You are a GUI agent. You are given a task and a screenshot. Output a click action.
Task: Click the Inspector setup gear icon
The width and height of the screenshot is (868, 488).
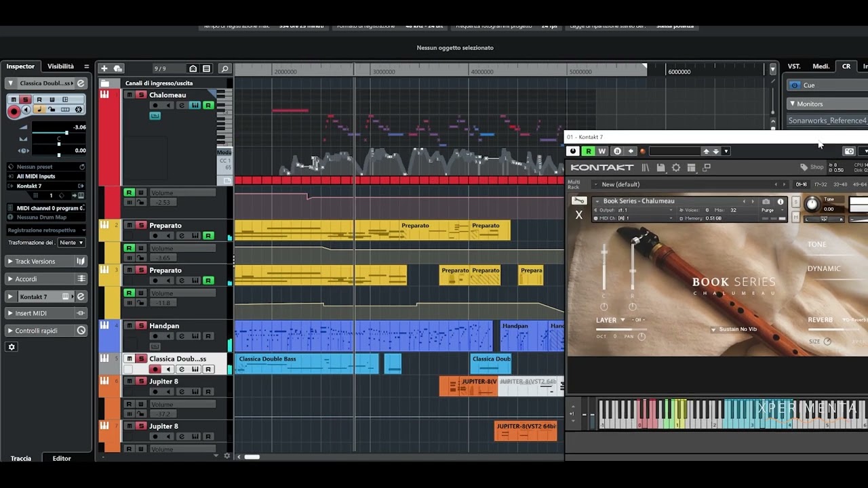(x=12, y=347)
